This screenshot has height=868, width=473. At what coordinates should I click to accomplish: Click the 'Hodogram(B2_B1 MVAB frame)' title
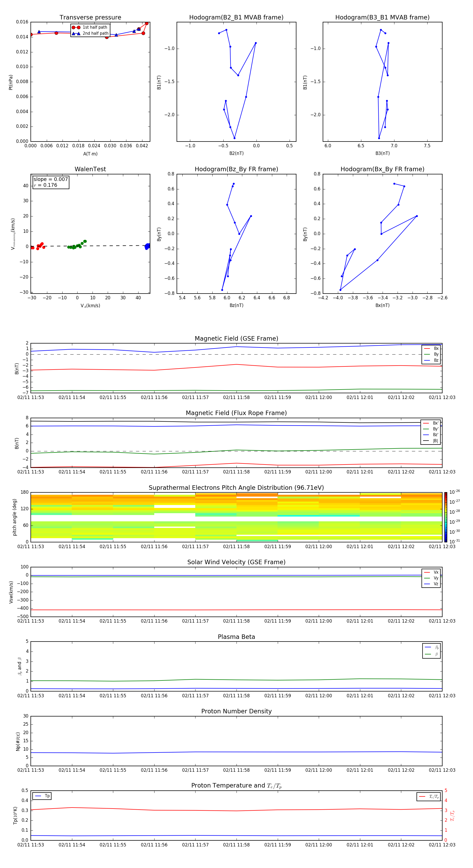236,18
